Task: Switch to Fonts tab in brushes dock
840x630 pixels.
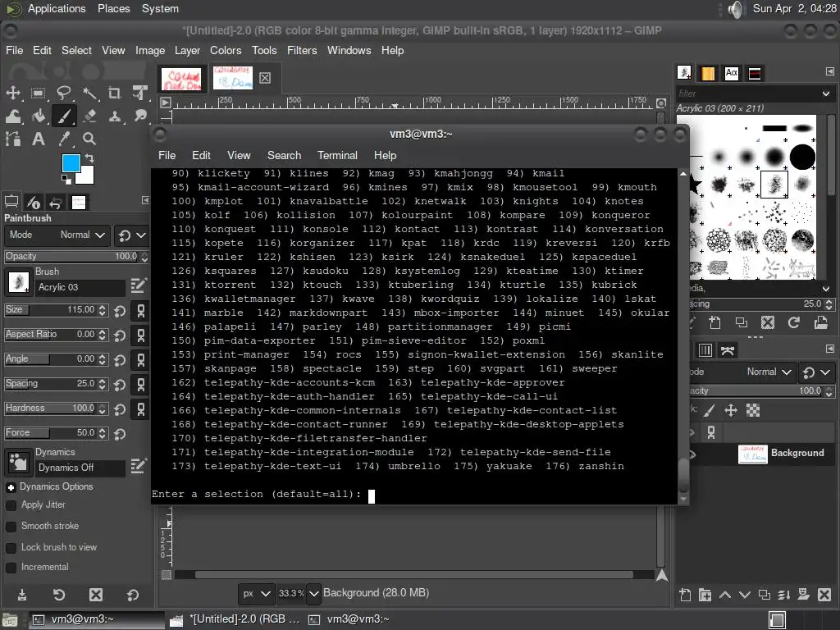Action: (731, 73)
